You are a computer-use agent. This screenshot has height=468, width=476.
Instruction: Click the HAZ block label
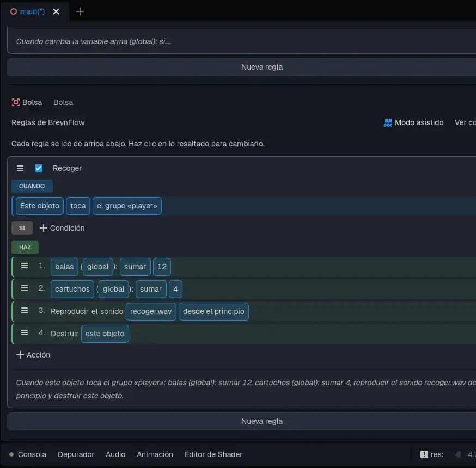[25, 247]
